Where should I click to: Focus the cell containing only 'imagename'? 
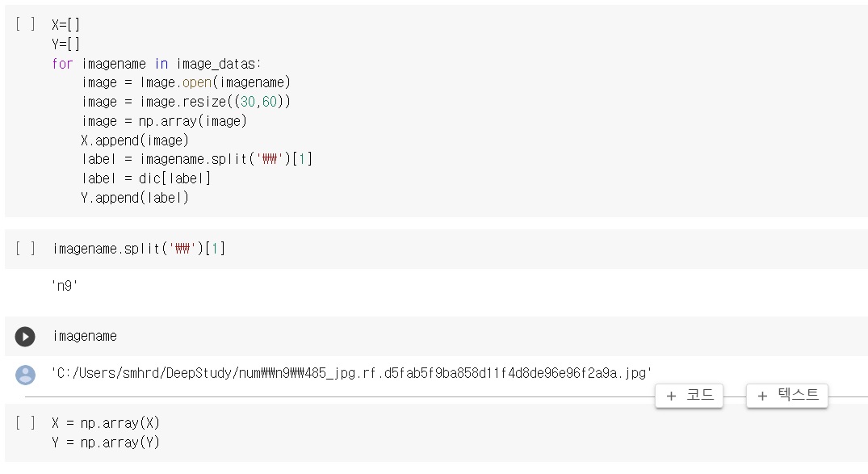pyautogui.click(x=85, y=336)
